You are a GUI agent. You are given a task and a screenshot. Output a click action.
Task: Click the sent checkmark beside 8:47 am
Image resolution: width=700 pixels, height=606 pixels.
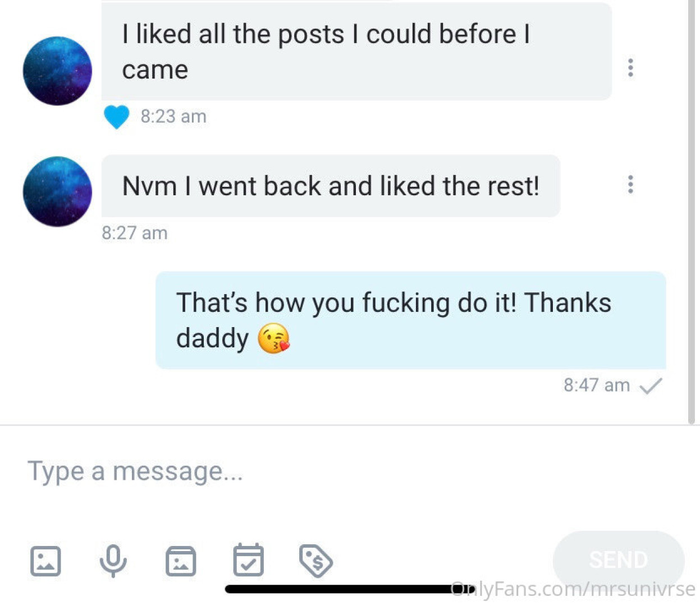pyautogui.click(x=651, y=385)
